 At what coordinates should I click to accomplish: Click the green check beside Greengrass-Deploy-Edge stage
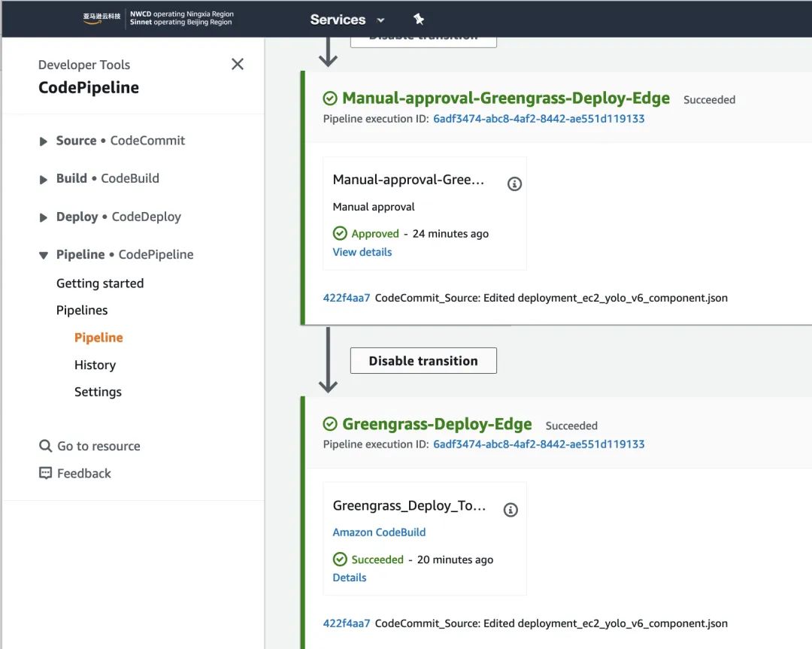[329, 424]
